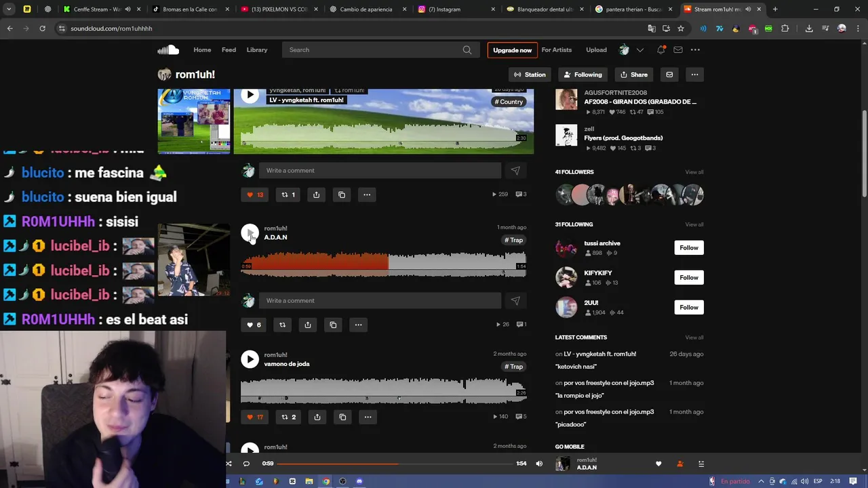Toggle following artist in player bar
The width and height of the screenshot is (868, 488).
[x=679, y=464]
